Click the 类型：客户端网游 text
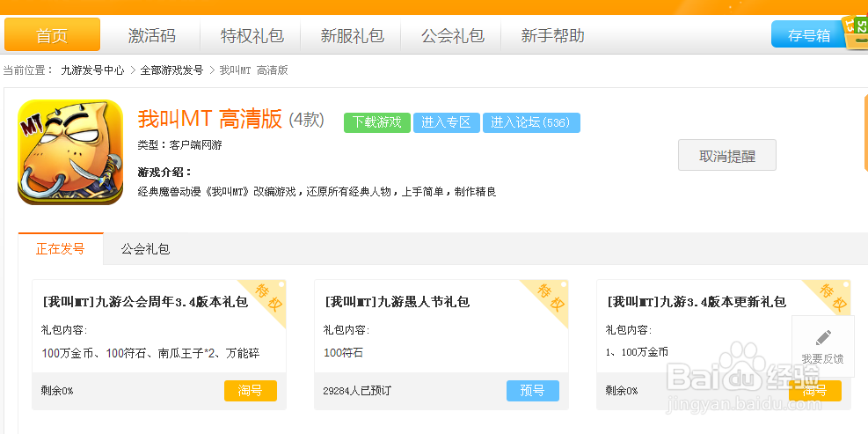The image size is (868, 434). [180, 145]
